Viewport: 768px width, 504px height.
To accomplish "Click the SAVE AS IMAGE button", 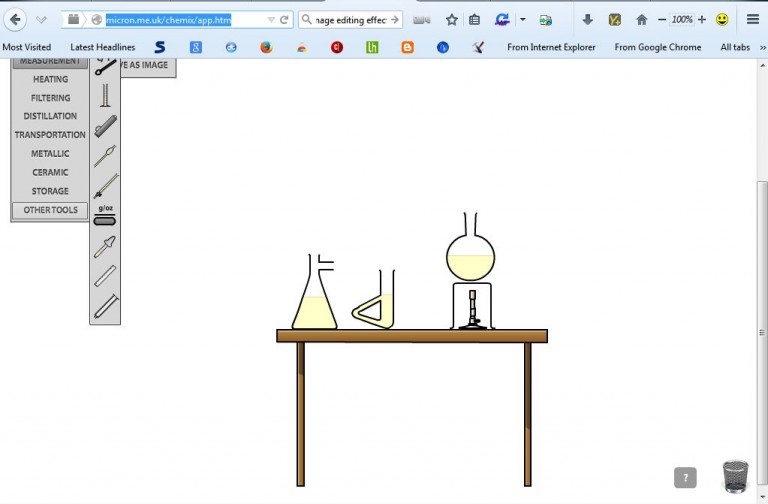I will point(148,67).
